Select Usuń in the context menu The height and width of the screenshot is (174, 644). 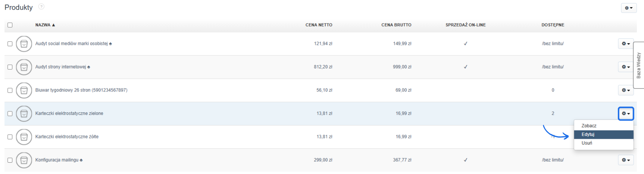point(587,143)
